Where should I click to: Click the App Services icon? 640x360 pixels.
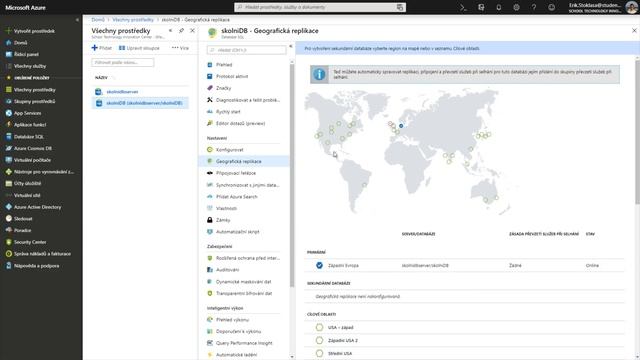(x=9, y=113)
